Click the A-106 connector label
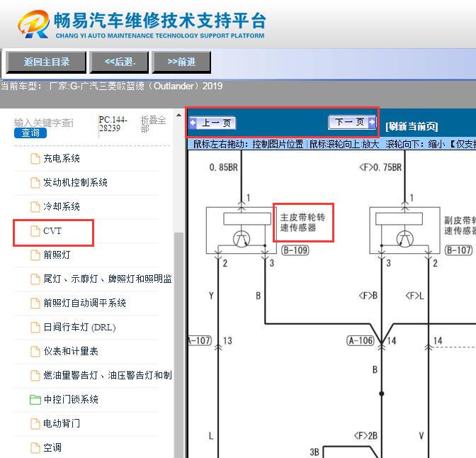 (361, 340)
